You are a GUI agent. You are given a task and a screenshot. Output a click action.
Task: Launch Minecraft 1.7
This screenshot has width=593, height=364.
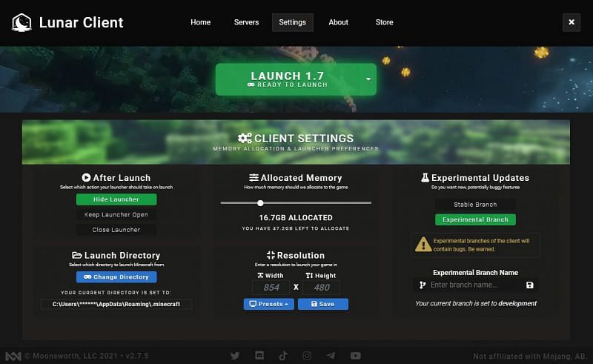pyautogui.click(x=288, y=79)
